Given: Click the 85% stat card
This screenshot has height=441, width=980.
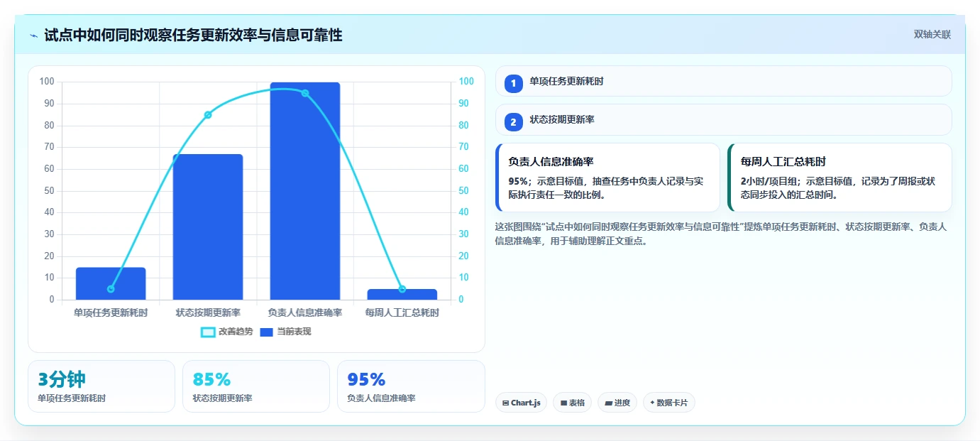Looking at the screenshot, I should tap(256, 386).
